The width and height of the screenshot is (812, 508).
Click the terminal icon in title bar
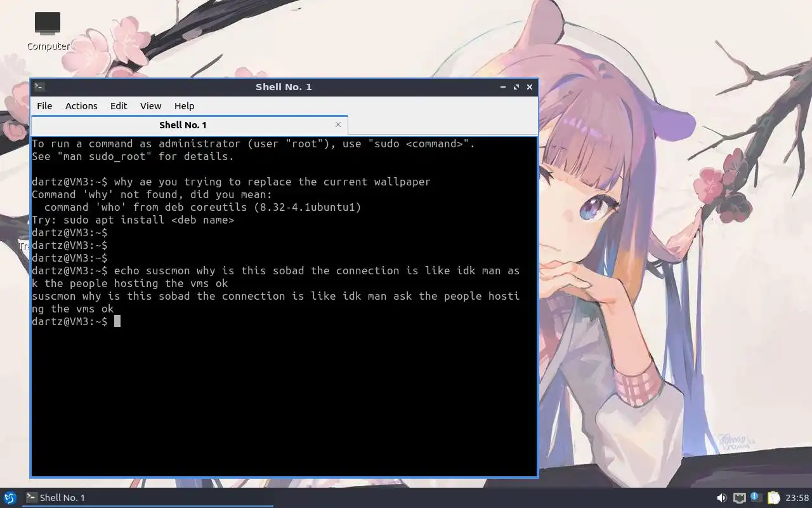click(x=39, y=86)
